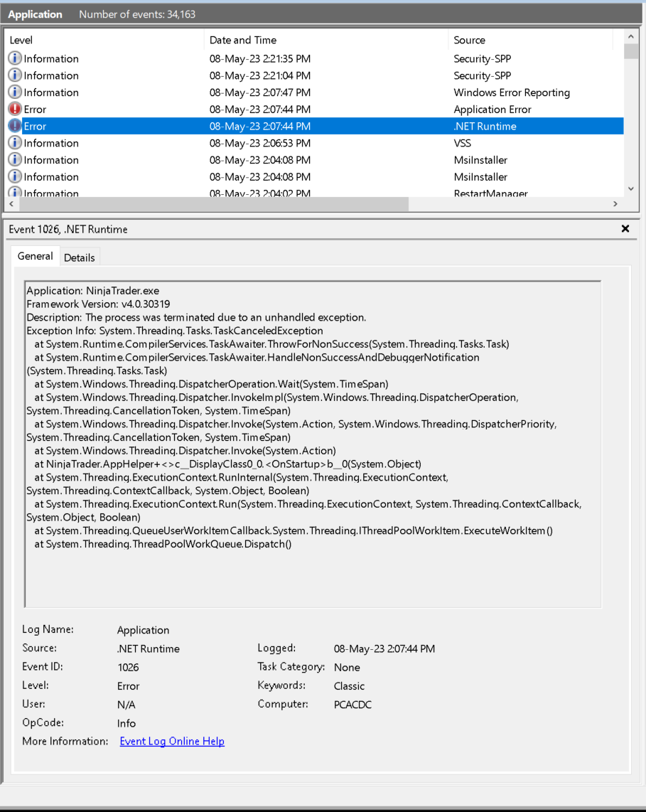Screen dimensions: 646x812
Task: Click the 'Exception Info: System.Threading.Tasks.TaskCanceledException' line
Action: click(x=175, y=331)
